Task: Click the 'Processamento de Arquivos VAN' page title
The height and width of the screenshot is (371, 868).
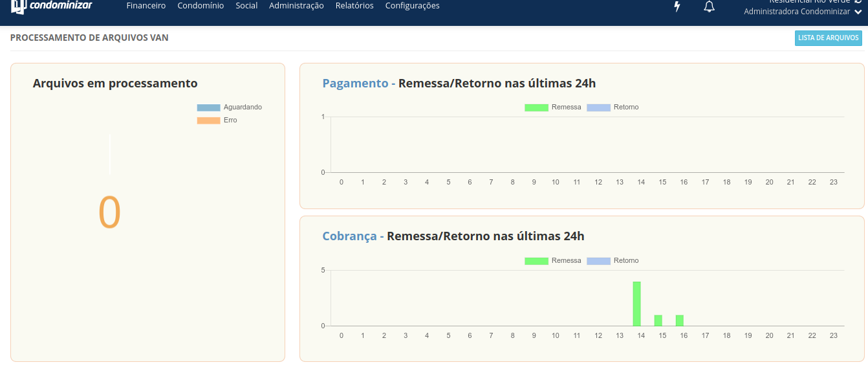Action: click(x=89, y=38)
